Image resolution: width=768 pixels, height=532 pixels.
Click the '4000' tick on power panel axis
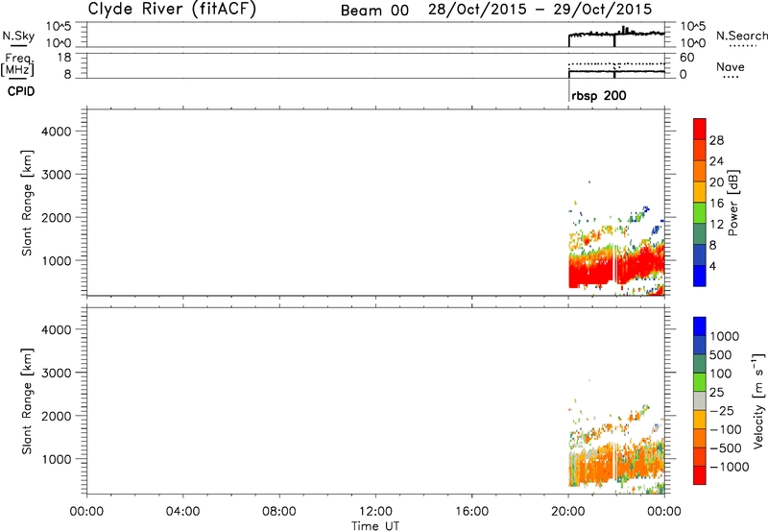[57, 132]
